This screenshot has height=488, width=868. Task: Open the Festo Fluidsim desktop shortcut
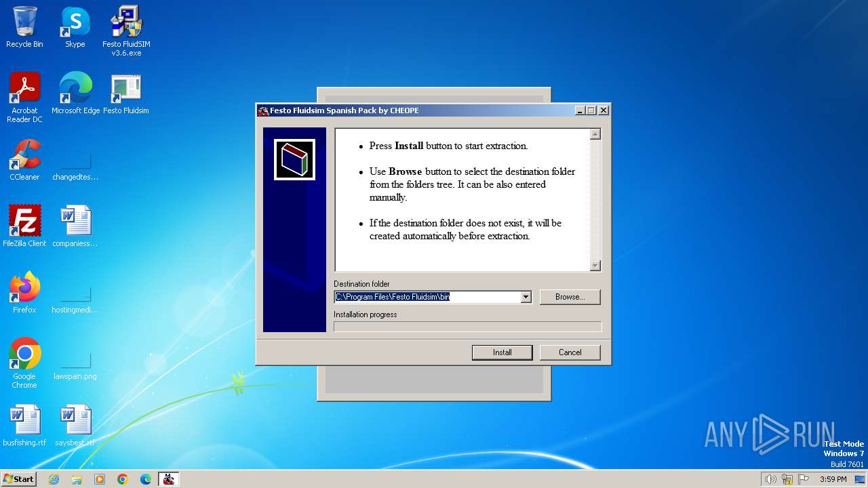[126, 94]
